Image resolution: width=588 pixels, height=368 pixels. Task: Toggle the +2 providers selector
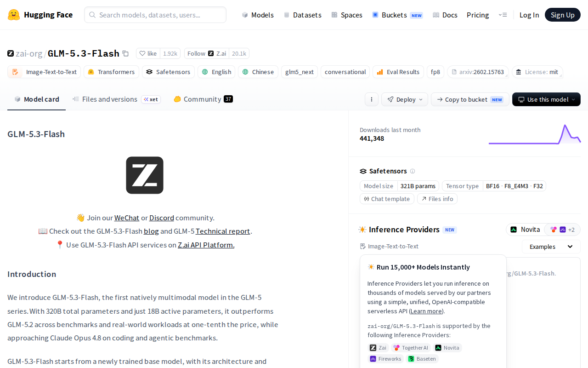point(562,230)
